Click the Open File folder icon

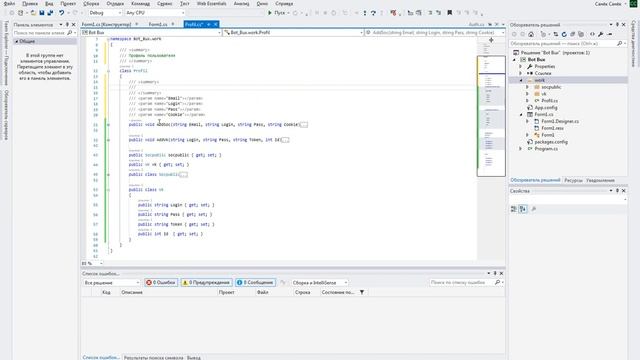pyautogui.click(x=33, y=13)
